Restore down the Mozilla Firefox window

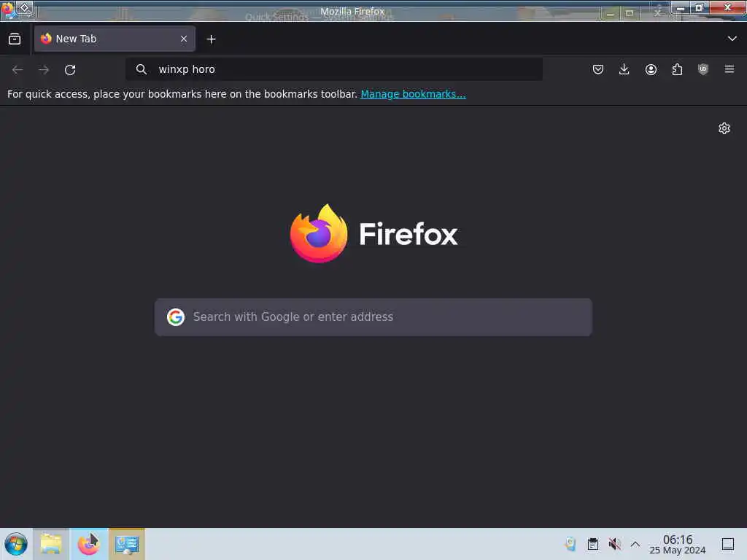700,7
